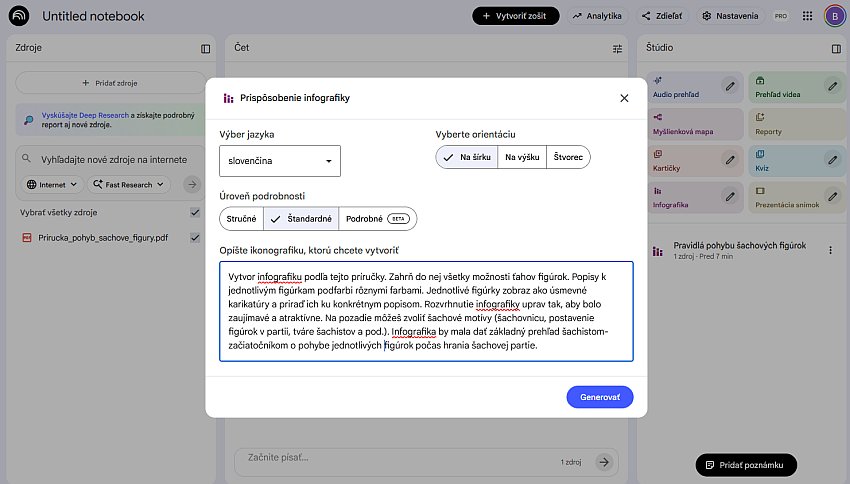Open Google apps grid icon

807,16
